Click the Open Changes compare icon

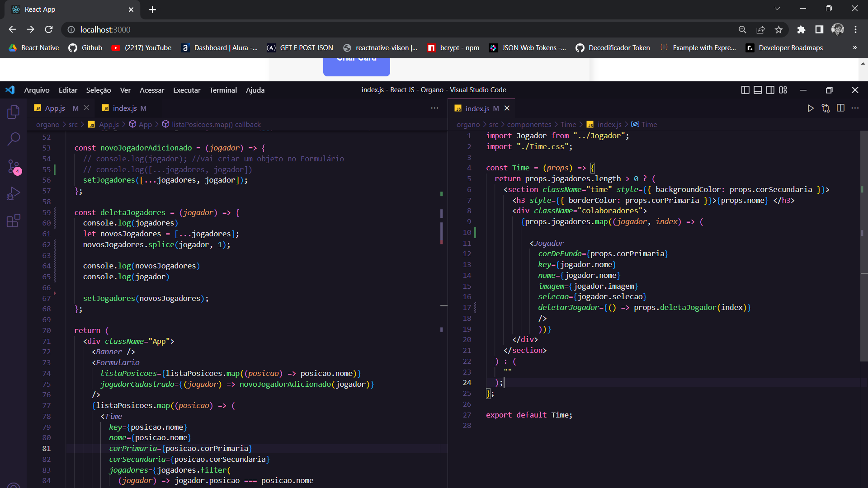(826, 108)
